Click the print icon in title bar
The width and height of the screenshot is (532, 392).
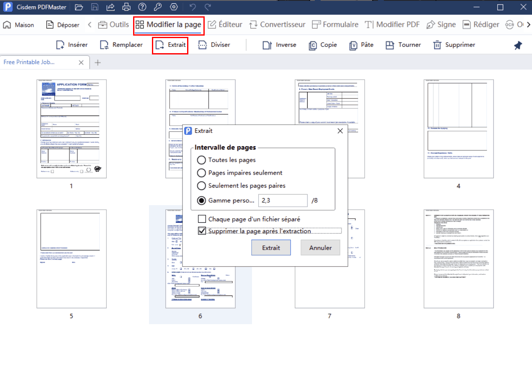[126, 7]
